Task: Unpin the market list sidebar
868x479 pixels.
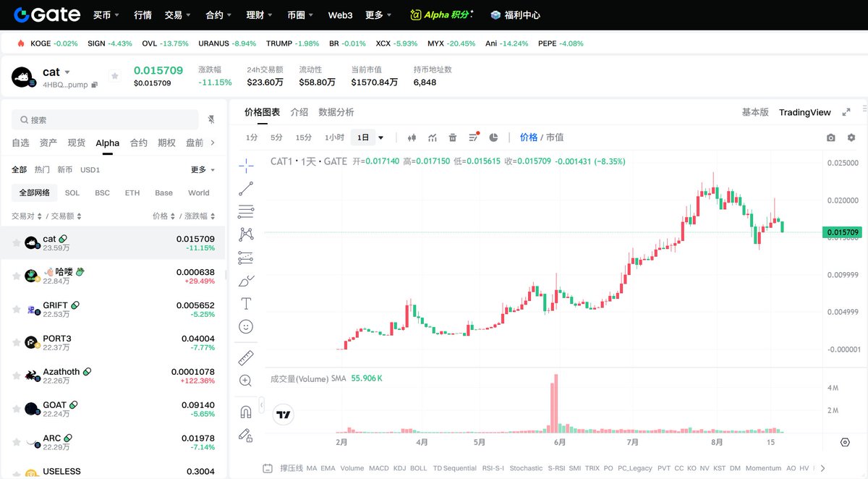Action: (211, 119)
